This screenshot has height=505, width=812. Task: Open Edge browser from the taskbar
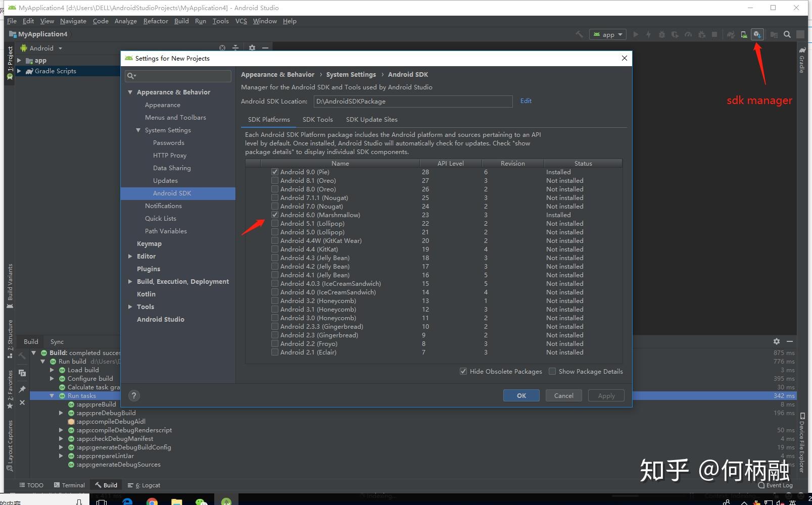127,501
